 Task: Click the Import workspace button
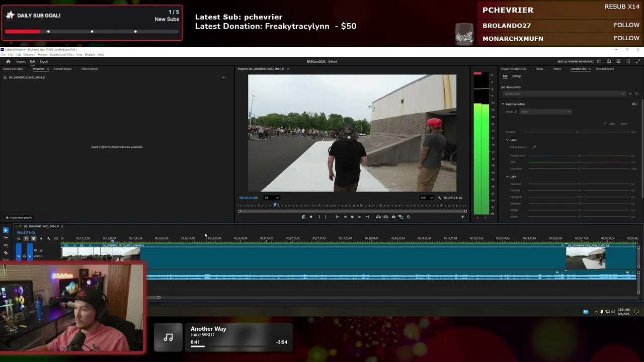pos(21,62)
